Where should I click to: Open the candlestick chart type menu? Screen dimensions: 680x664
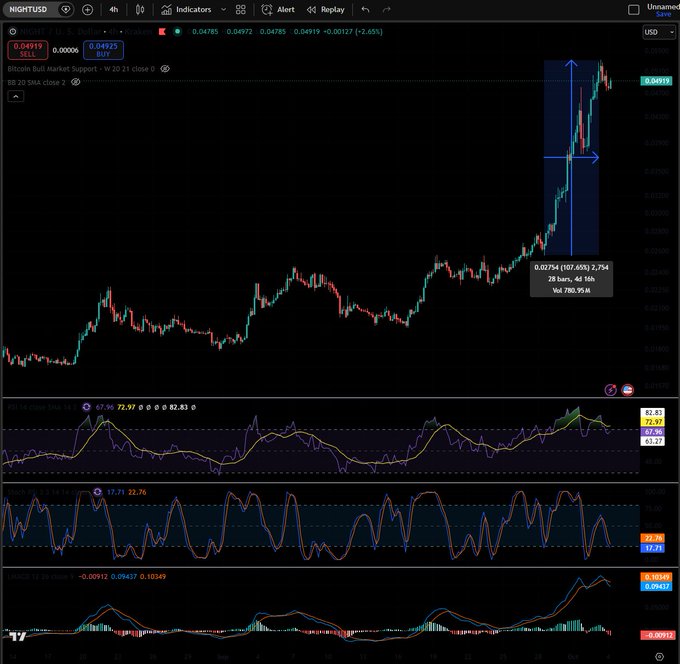pyautogui.click(x=140, y=10)
